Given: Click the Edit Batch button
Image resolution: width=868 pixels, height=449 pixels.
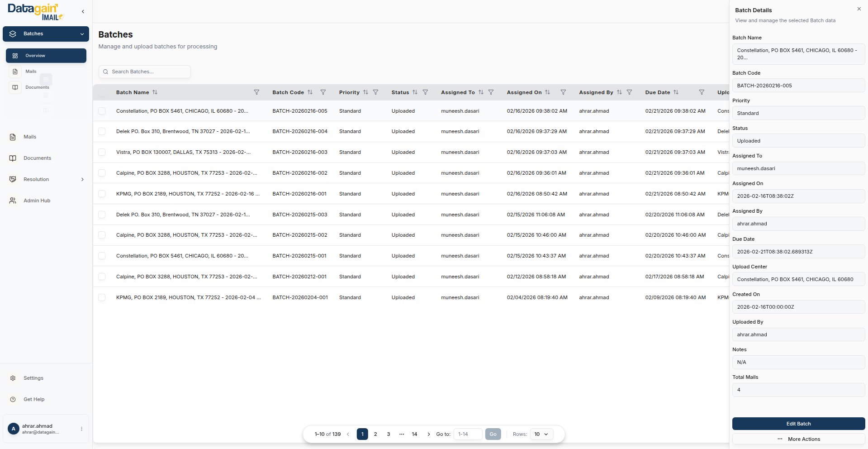Looking at the screenshot, I should click(x=798, y=424).
